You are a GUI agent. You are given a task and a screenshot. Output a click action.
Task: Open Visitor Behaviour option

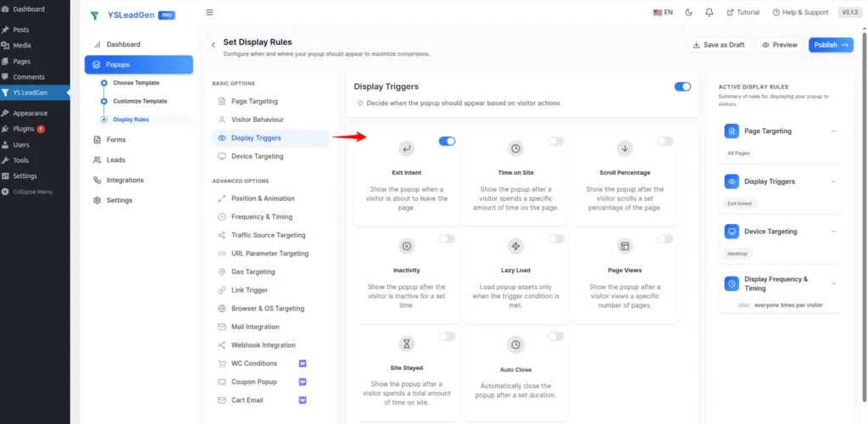point(270,120)
